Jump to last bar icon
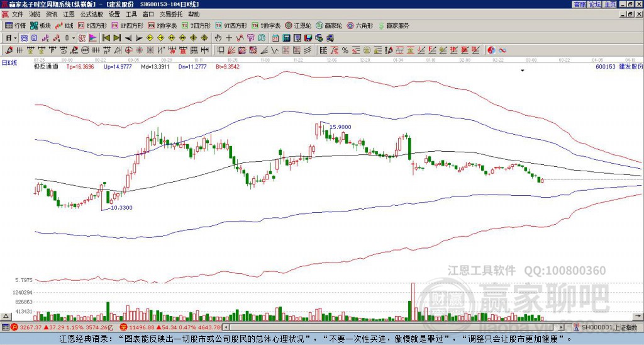Viewport: 644px width, 345px height. pos(117,38)
